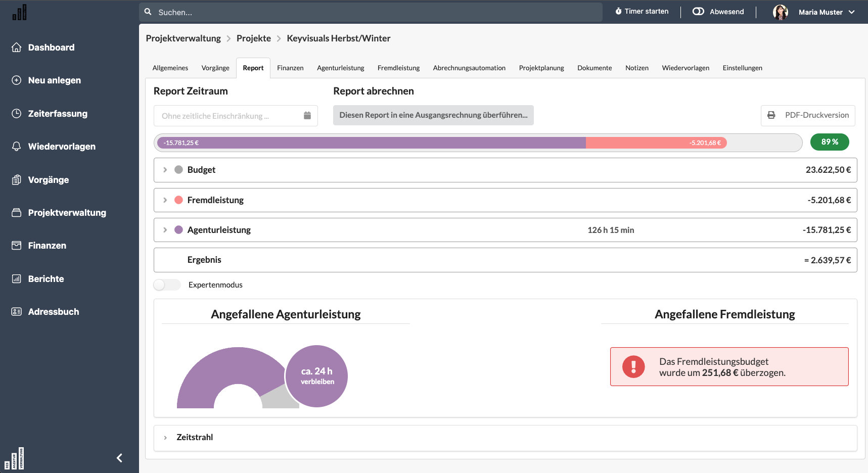Click the calendar icon in Report Zeitraum field
This screenshot has width=868, height=473.
point(307,116)
